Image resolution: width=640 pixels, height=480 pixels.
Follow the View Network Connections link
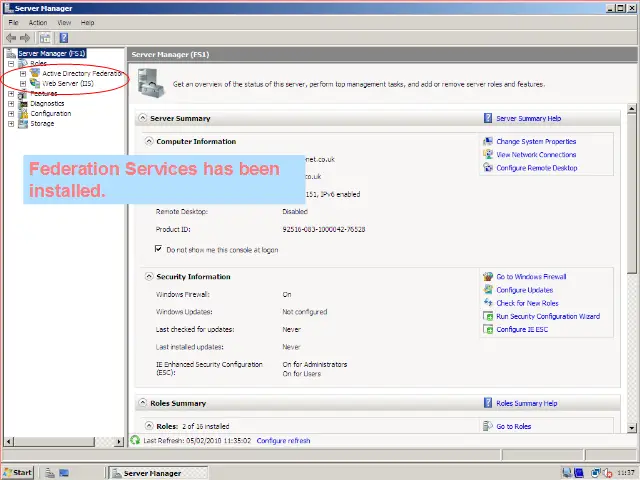(536, 154)
